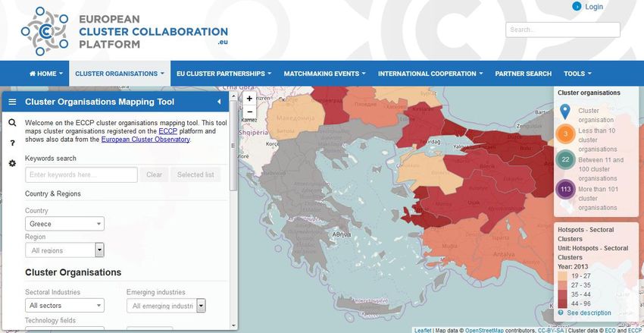This screenshot has width=644, height=333.
Task: Open the Leaflet attribution link
Action: pos(423,330)
